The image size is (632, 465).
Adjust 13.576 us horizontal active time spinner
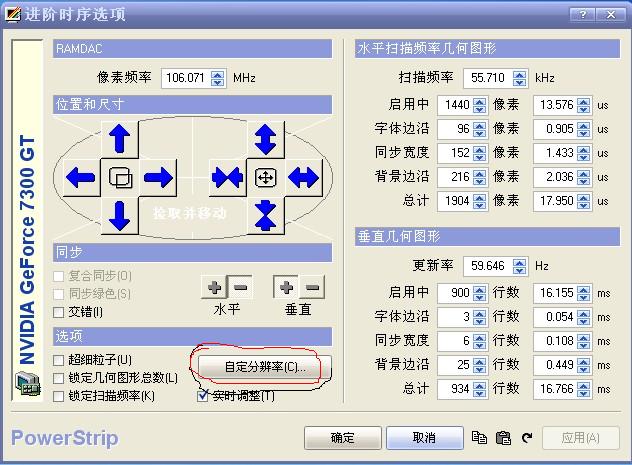pos(584,105)
